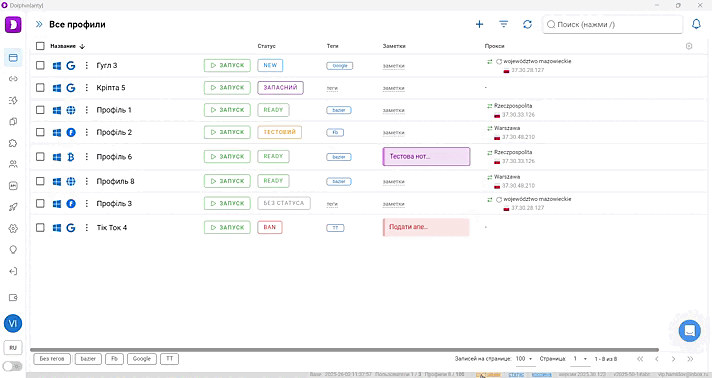This screenshot has width=712, height=378.
Task: Expand the sidebar with double chevron
Action: coord(39,25)
